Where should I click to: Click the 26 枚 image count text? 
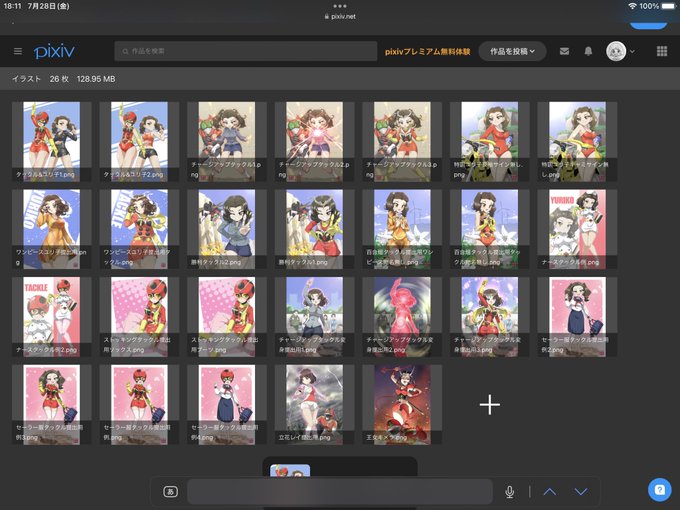[x=59, y=79]
